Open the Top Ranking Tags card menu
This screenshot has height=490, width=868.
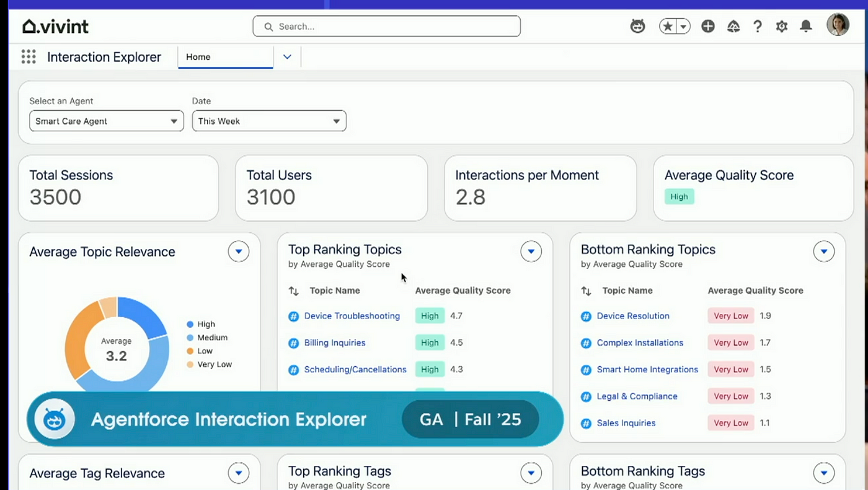[x=531, y=473]
